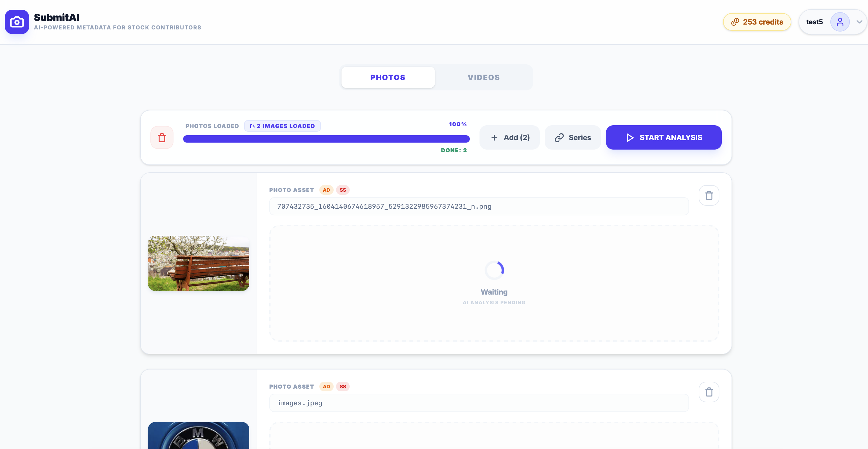This screenshot has width=868, height=449.
Task: Expand the test5 account dropdown chevron
Action: coord(859,22)
